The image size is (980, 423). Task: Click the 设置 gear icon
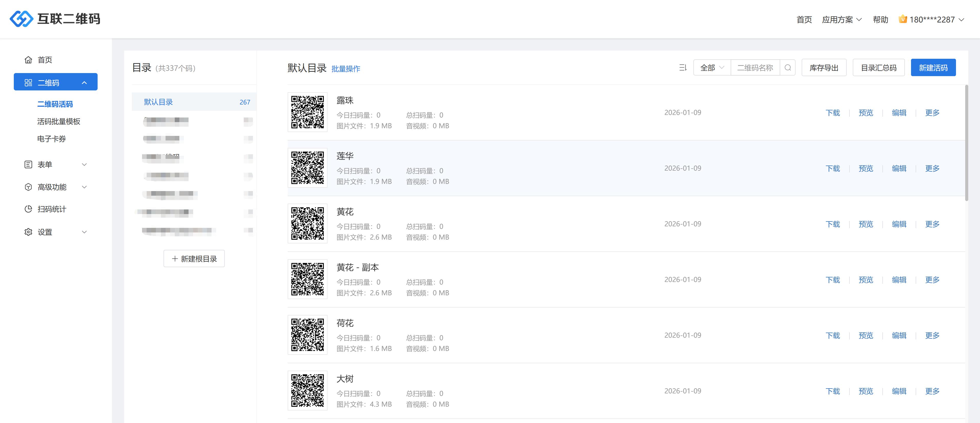click(x=28, y=232)
